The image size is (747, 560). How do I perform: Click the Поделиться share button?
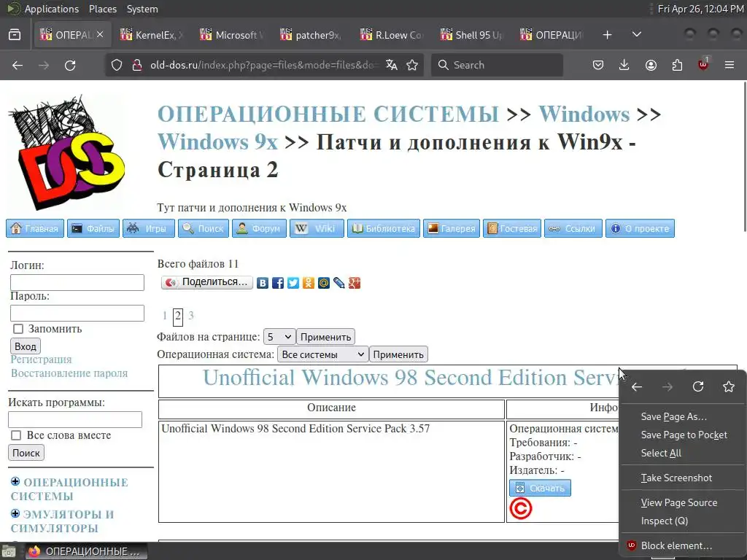click(x=206, y=282)
